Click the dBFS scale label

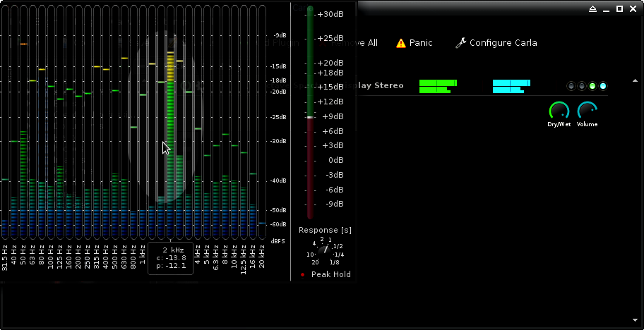(278, 241)
